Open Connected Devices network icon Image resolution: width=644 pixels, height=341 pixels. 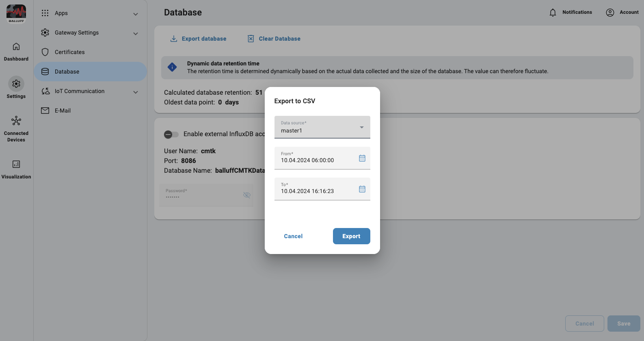click(x=16, y=121)
